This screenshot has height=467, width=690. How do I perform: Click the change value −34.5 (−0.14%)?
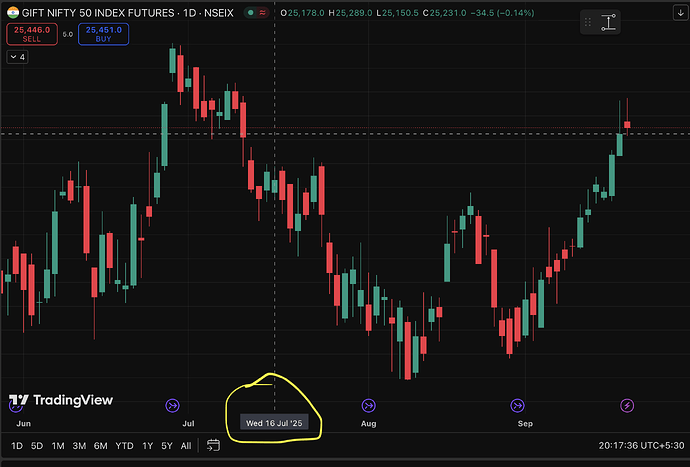coord(502,13)
